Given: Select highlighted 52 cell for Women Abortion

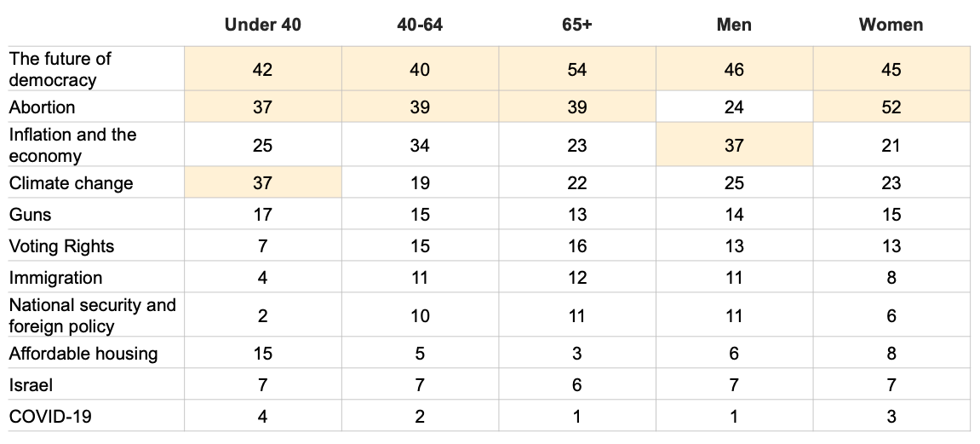Looking at the screenshot, I should [x=891, y=107].
